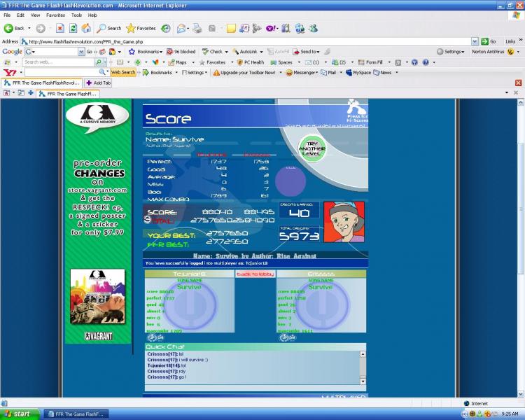Click the Quick Chat scrollbar down arrow

point(363,381)
